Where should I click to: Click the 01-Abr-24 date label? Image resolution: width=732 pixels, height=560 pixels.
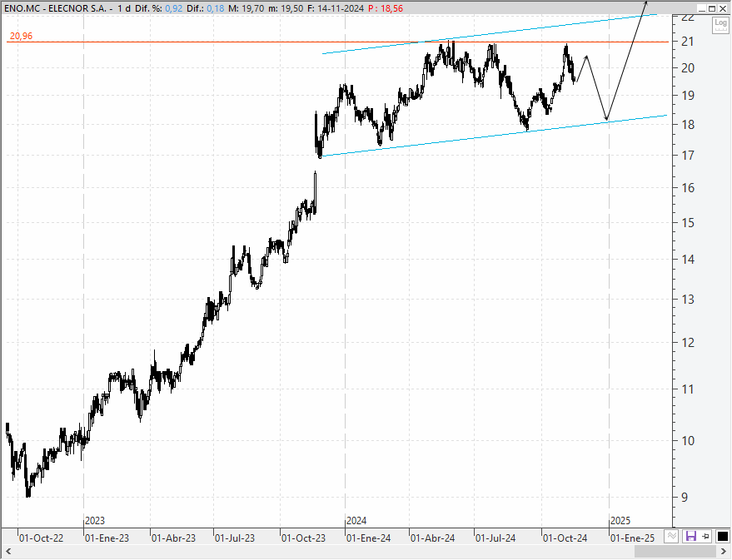[433, 538]
